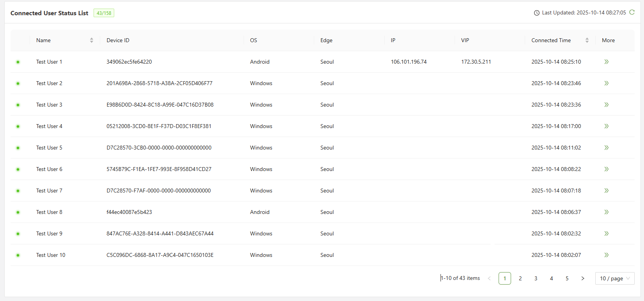The width and height of the screenshot is (644, 301).
Task: Go to page 2 of results
Action: 520,278
